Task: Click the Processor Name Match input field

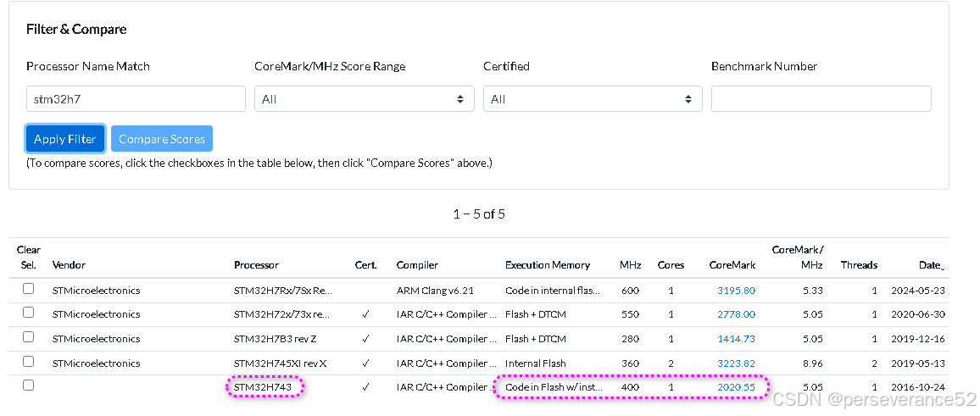Action: click(136, 98)
